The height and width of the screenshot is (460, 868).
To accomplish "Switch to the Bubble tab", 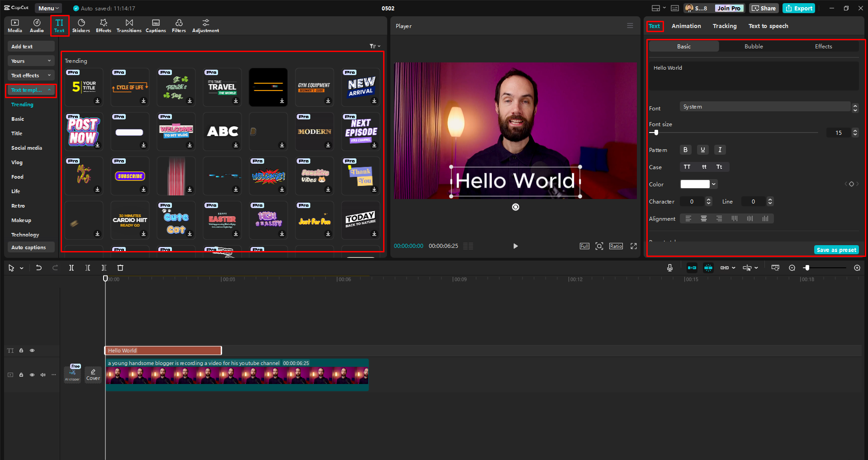I will coord(753,46).
